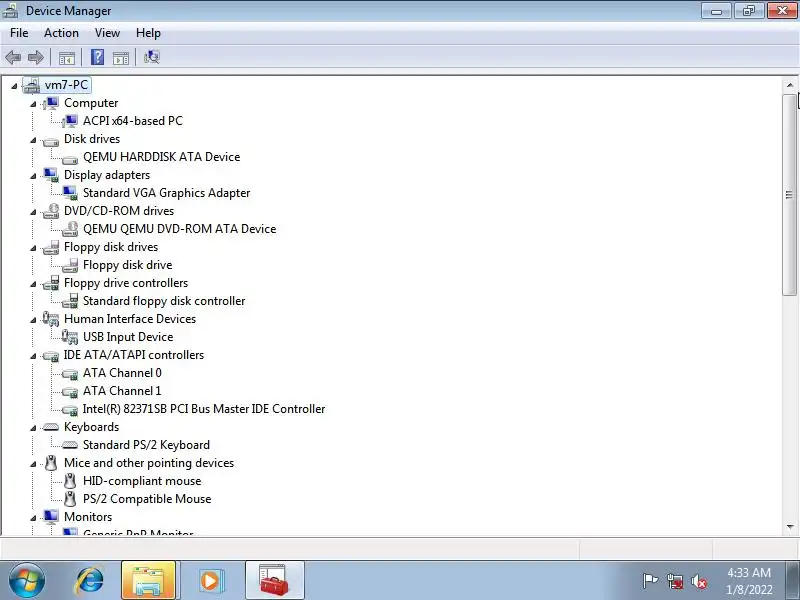Collapse the Floppy disk drives category
The width and height of the screenshot is (800, 600).
(x=33, y=248)
